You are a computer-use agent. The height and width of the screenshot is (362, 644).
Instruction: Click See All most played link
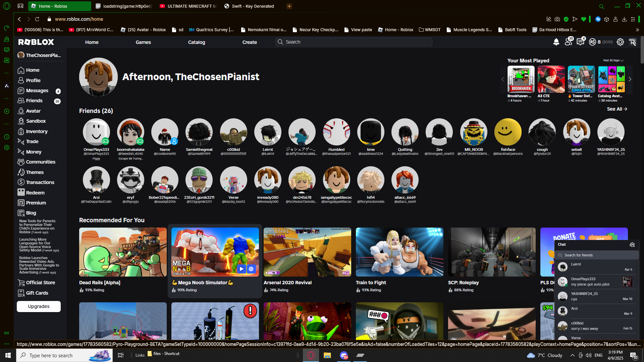(x=617, y=109)
